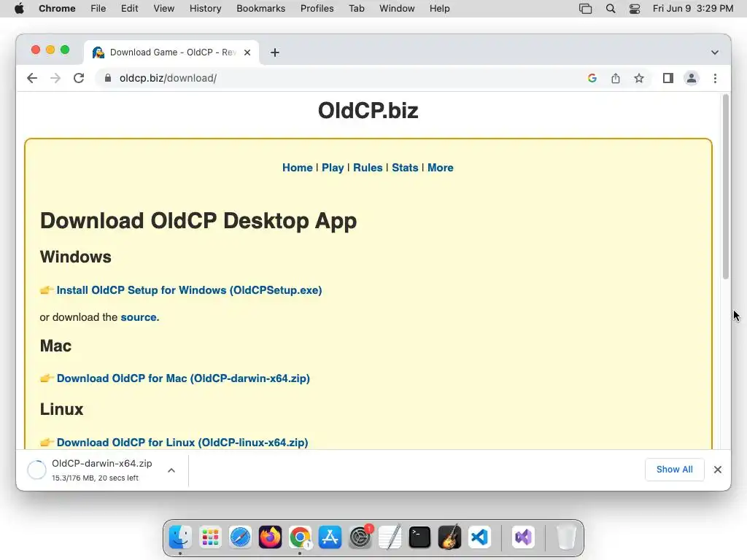This screenshot has height=560, width=747.
Task: Click the source download link
Action: (139, 317)
